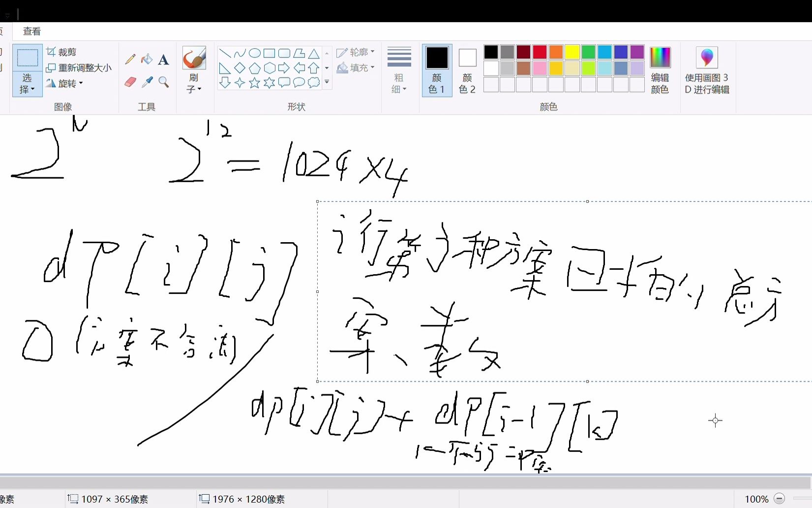Select the Magnifier tool
The image size is (812, 508).
click(164, 82)
